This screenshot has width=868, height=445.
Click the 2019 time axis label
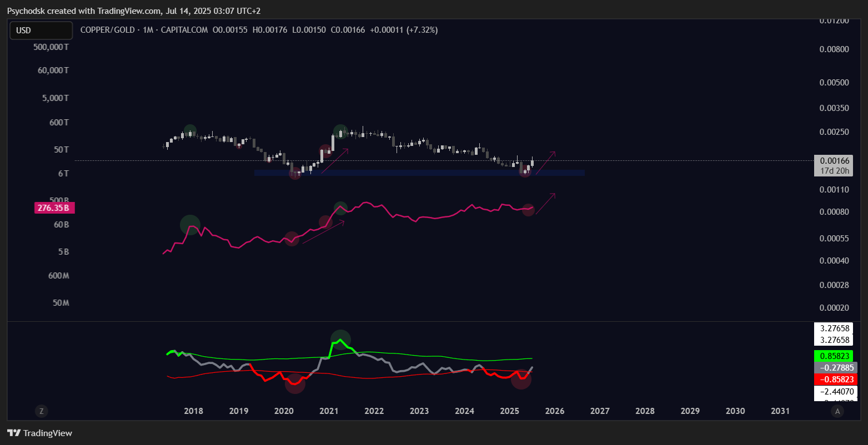[x=238, y=411]
